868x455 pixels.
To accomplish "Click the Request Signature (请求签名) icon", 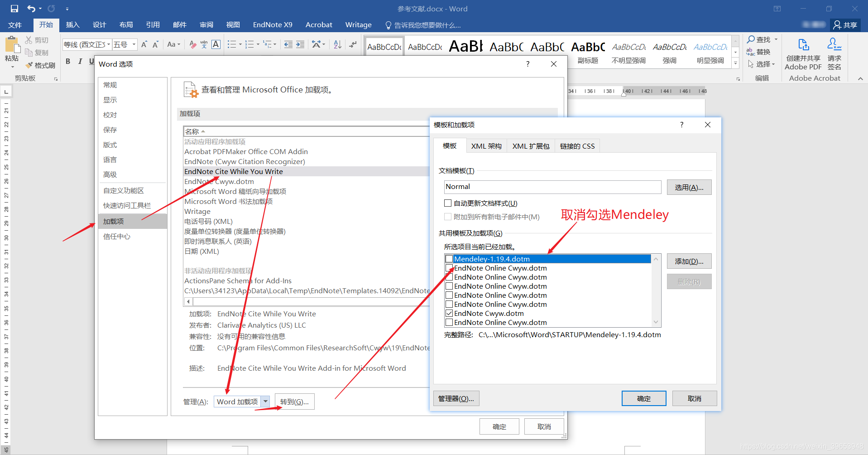I will coord(834,44).
